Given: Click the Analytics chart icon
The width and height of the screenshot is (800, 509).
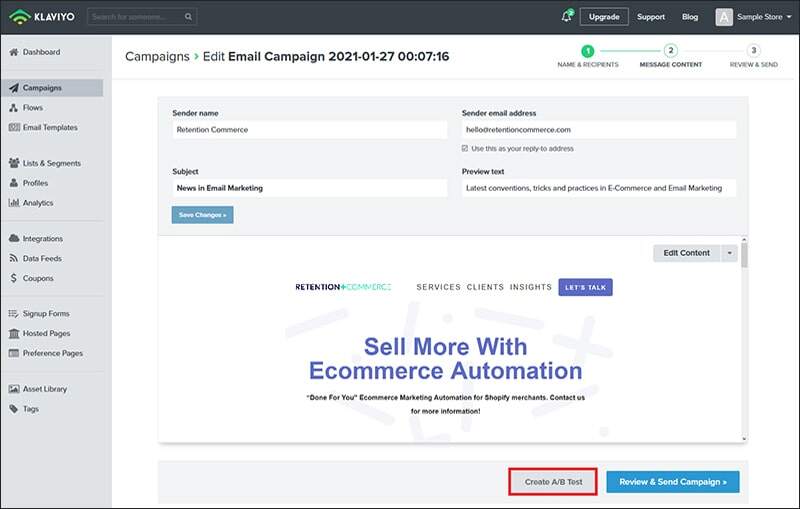Looking at the screenshot, I should (x=14, y=203).
